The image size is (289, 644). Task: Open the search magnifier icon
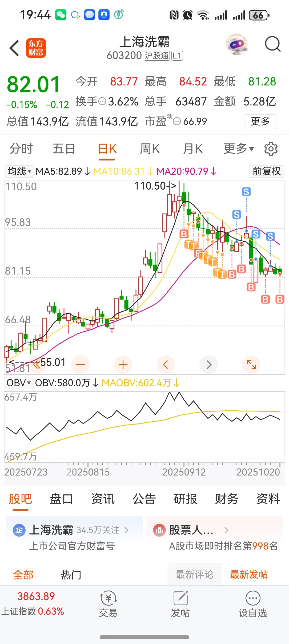(x=272, y=44)
